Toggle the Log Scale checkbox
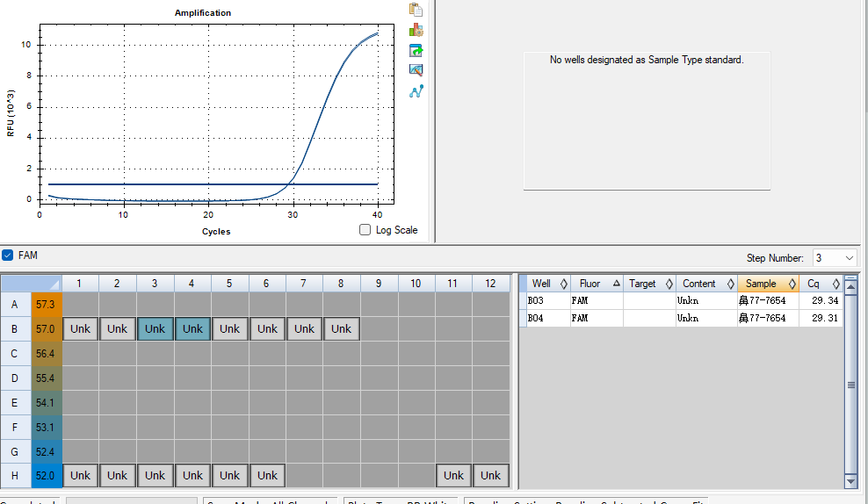 point(365,229)
